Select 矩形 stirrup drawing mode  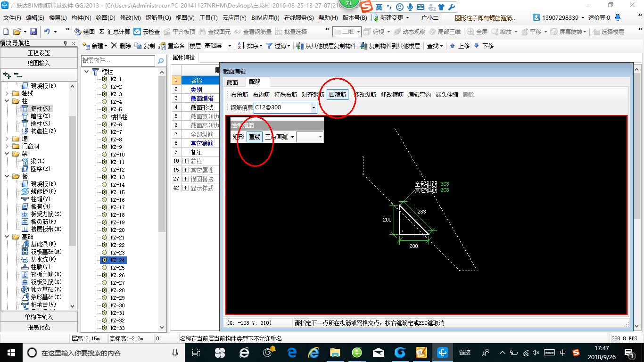tap(239, 137)
